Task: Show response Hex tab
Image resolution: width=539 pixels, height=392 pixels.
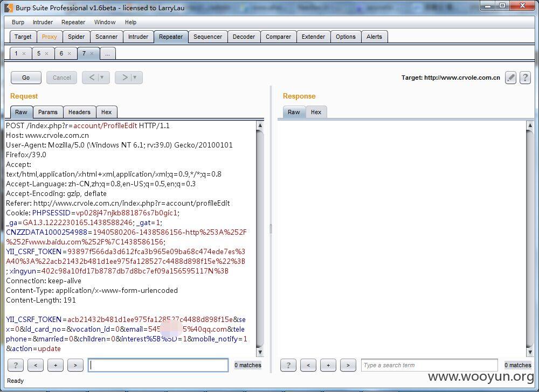Action: point(316,112)
